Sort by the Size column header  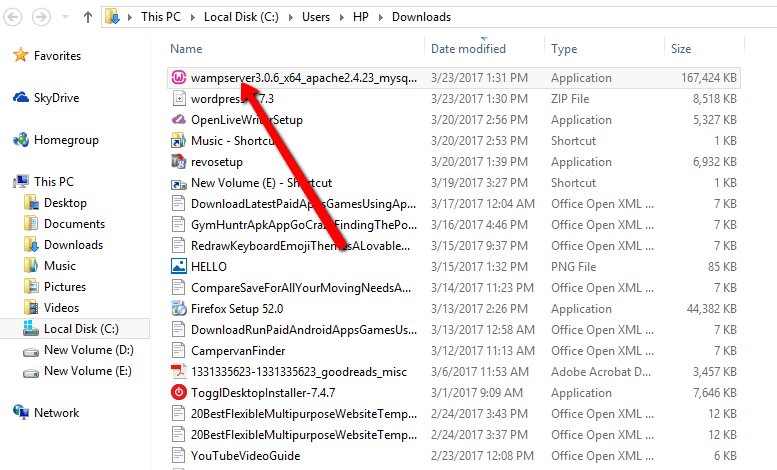(681, 49)
